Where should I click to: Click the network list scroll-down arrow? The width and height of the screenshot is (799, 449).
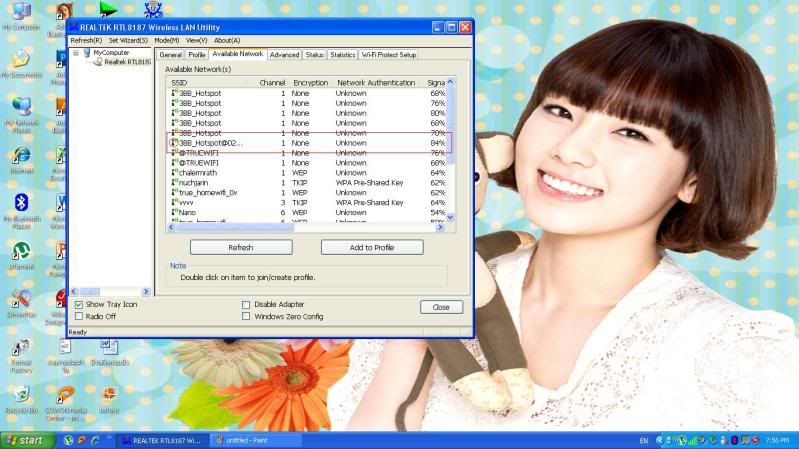(x=450, y=218)
